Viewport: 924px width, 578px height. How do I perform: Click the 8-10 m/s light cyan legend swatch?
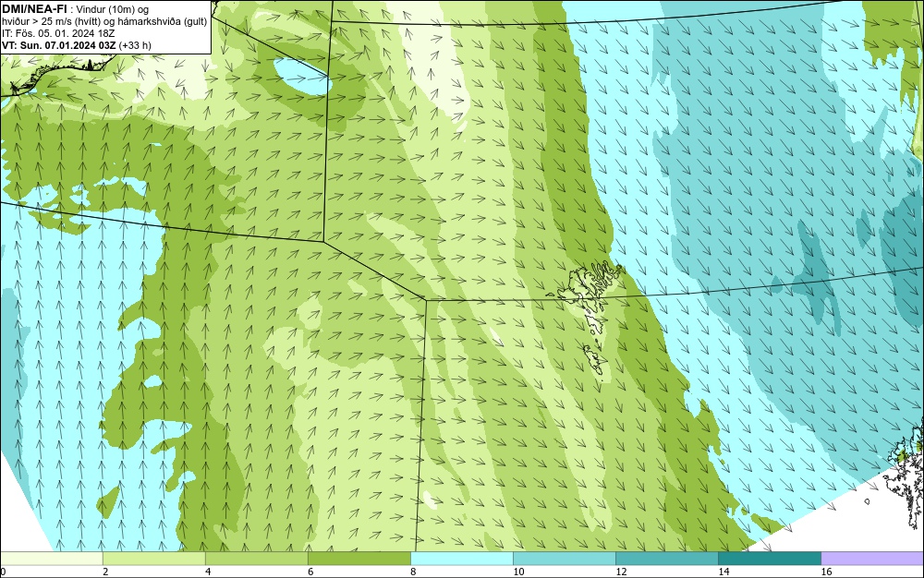coord(462,558)
